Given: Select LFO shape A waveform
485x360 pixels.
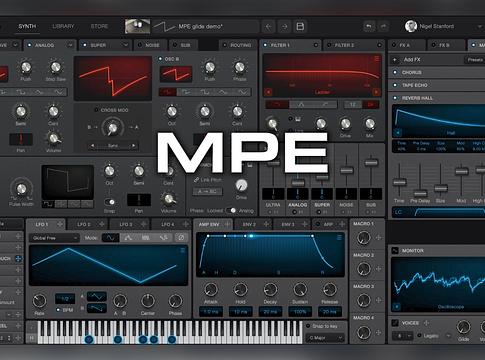Looking at the screenshot, I should [97, 296].
